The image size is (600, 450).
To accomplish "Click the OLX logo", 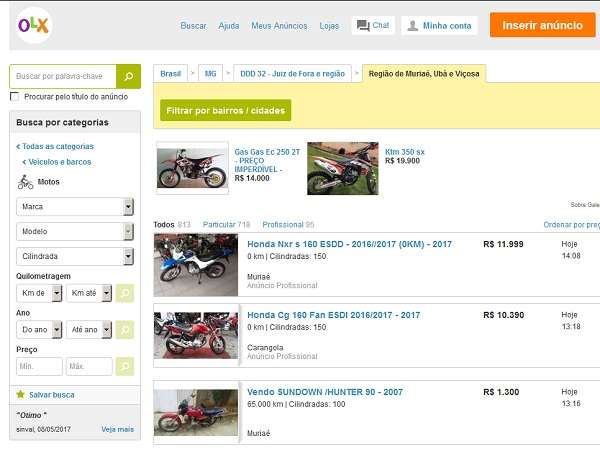I will (x=35, y=24).
